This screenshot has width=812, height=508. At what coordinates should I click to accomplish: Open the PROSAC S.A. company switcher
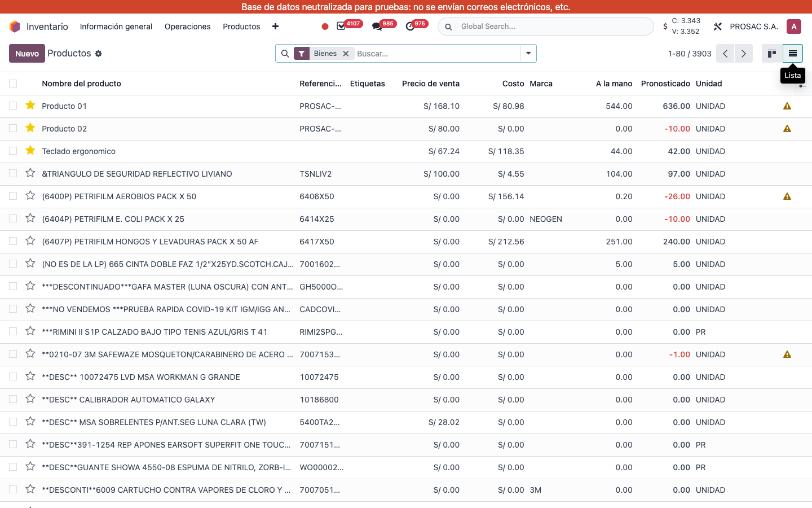click(754, 27)
